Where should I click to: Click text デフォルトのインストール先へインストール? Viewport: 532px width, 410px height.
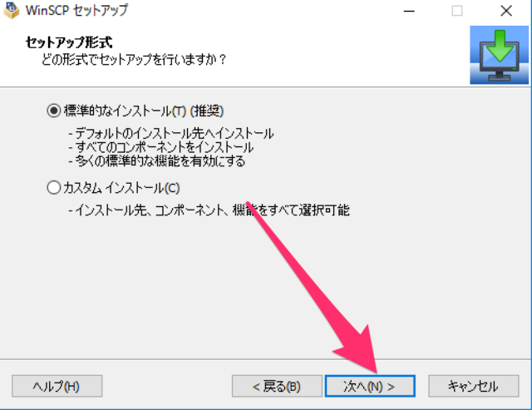[174, 133]
